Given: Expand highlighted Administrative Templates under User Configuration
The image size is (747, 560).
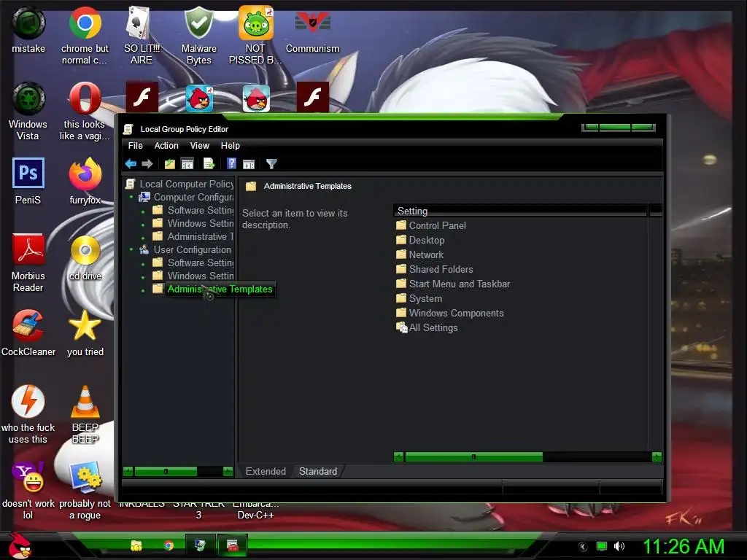Looking at the screenshot, I should click(x=143, y=290).
